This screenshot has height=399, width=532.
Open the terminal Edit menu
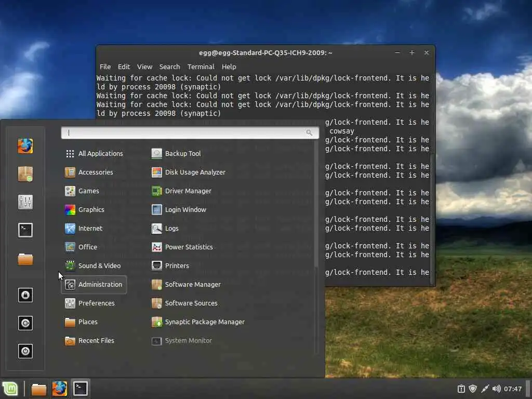pos(124,67)
